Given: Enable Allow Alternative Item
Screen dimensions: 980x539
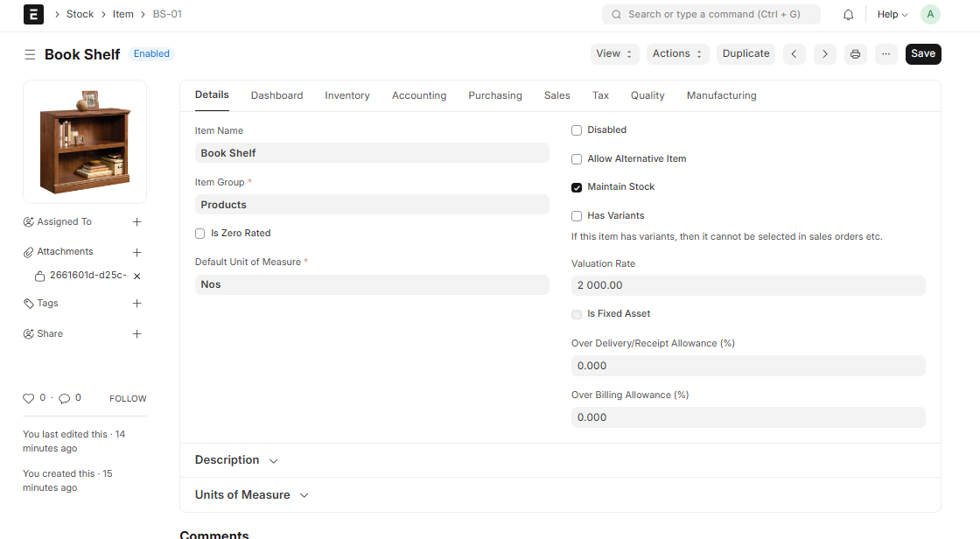Looking at the screenshot, I should (x=577, y=159).
